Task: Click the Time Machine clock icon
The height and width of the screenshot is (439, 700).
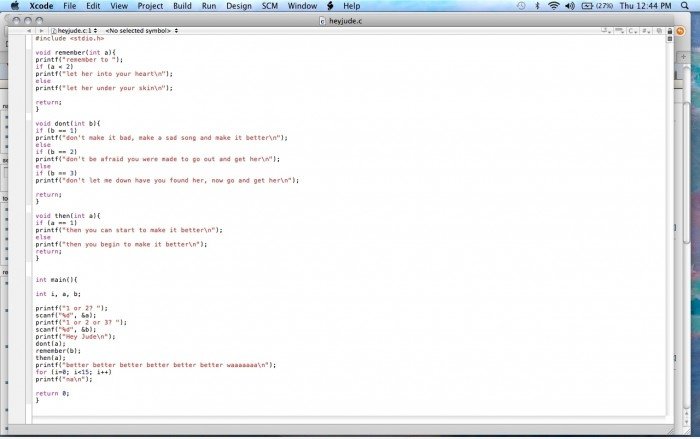Action: coord(521,6)
